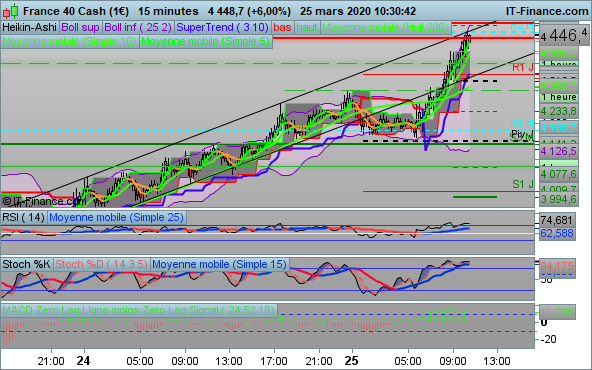Click the bold 25 date marker on time axis
592x370 pixels.
point(352,361)
